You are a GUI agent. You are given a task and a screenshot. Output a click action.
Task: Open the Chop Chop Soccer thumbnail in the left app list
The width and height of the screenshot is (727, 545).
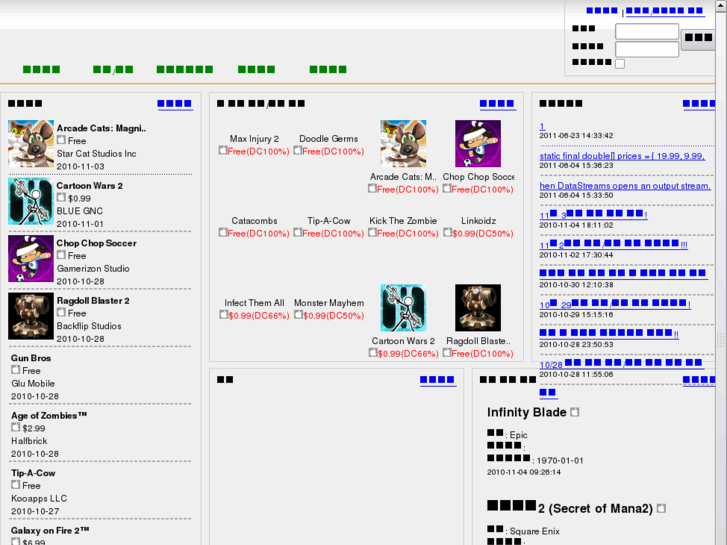click(x=31, y=259)
